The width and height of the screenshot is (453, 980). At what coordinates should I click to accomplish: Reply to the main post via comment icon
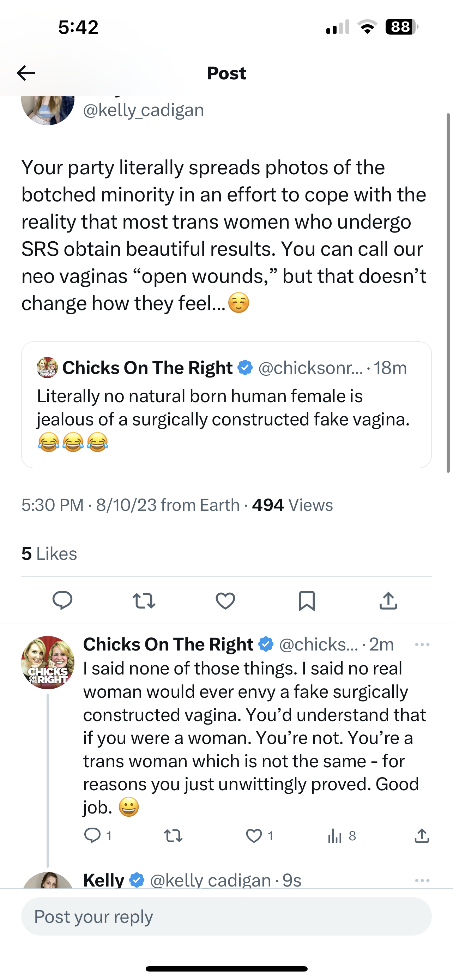pos(62,601)
